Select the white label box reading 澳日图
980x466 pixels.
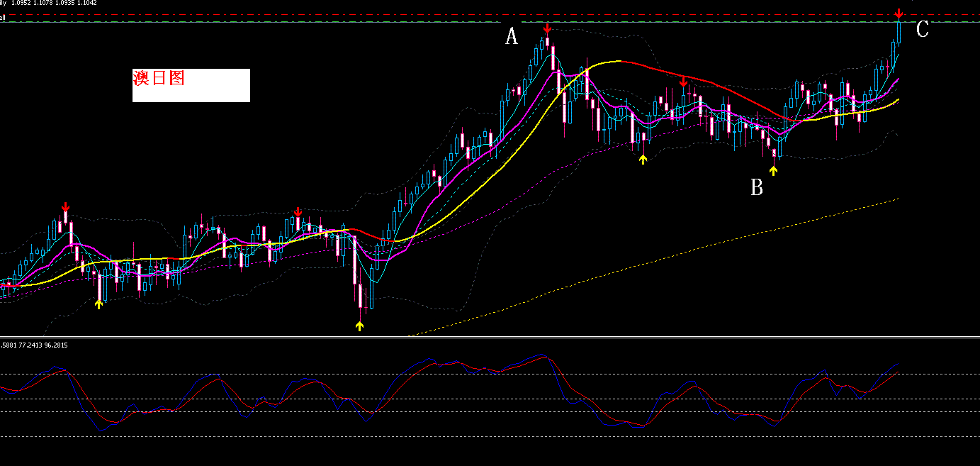pyautogui.click(x=191, y=85)
